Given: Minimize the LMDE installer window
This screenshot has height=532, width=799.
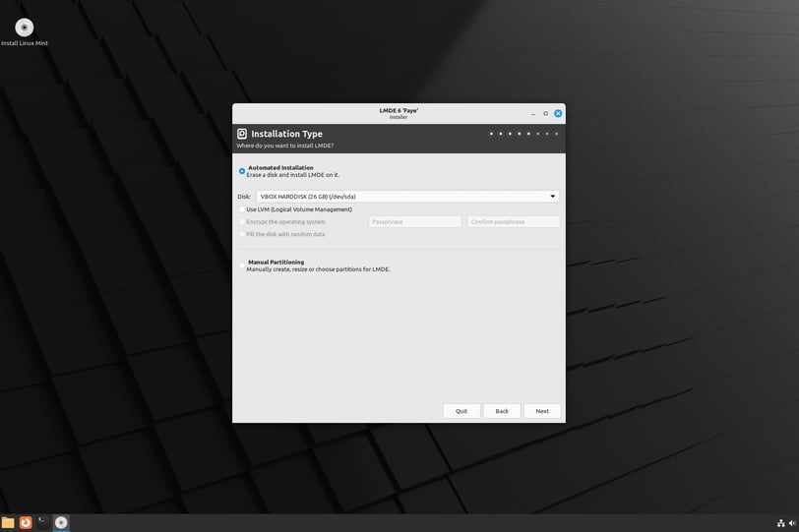Looking at the screenshot, I should 533,113.
